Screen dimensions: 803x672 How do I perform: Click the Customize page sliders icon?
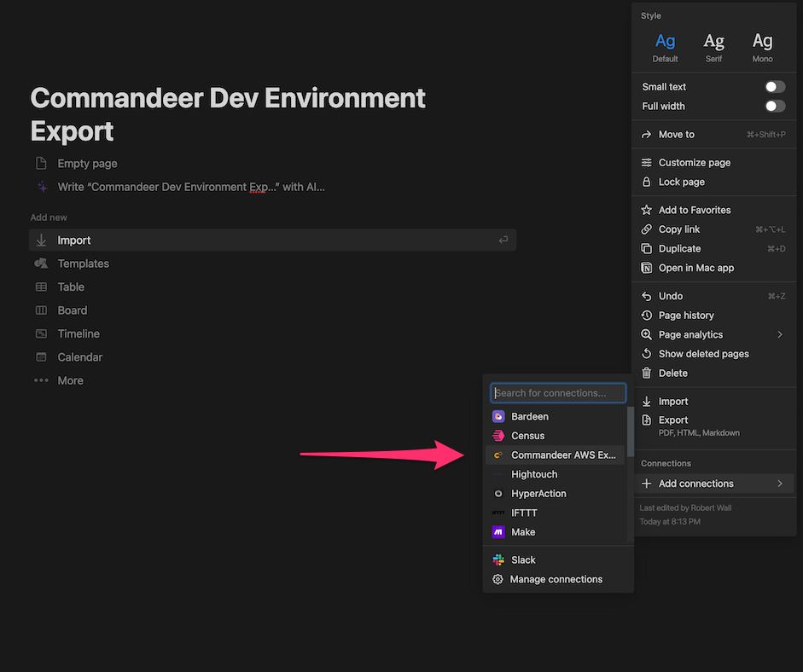(646, 163)
